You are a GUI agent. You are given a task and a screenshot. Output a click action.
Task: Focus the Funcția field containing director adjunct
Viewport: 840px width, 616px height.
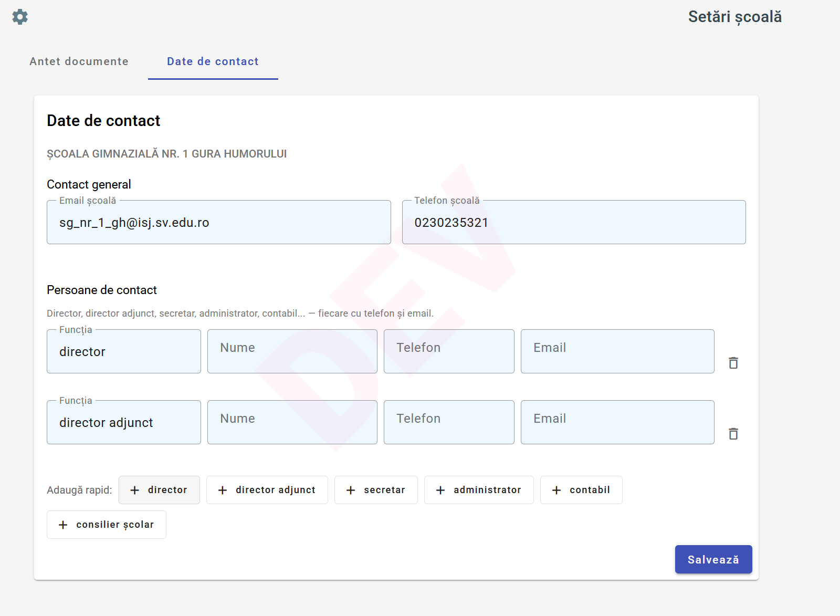click(x=124, y=422)
